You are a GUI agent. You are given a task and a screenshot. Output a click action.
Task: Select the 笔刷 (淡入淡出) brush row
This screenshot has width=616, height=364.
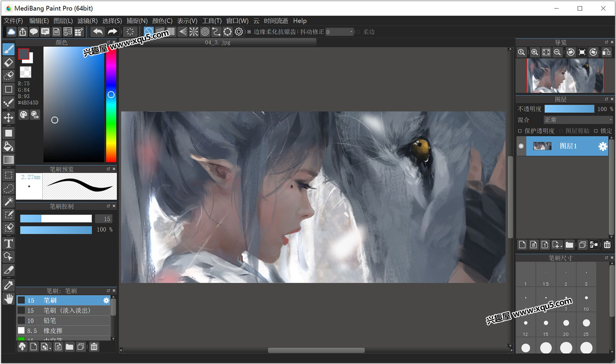point(64,311)
